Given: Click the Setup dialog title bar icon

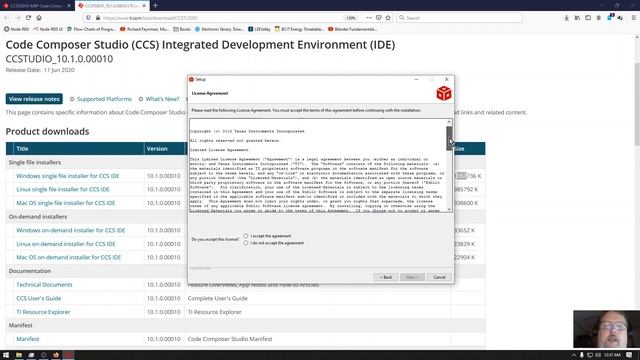Looking at the screenshot, I should tap(191, 79).
